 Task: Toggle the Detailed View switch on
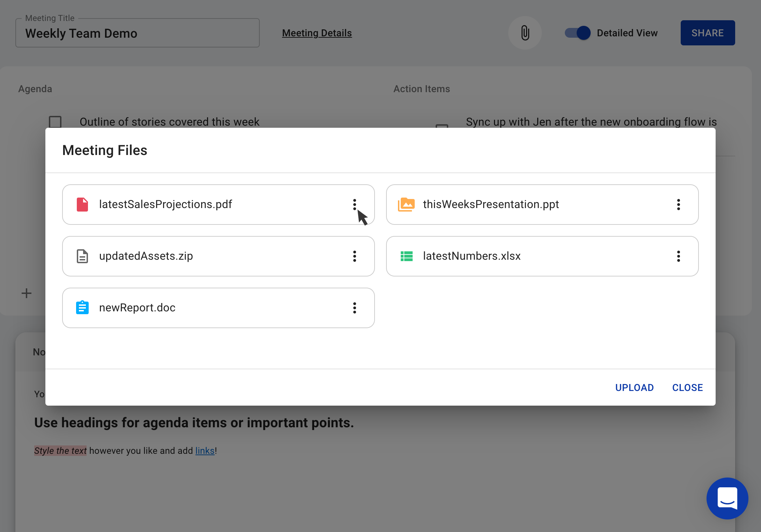tap(578, 33)
